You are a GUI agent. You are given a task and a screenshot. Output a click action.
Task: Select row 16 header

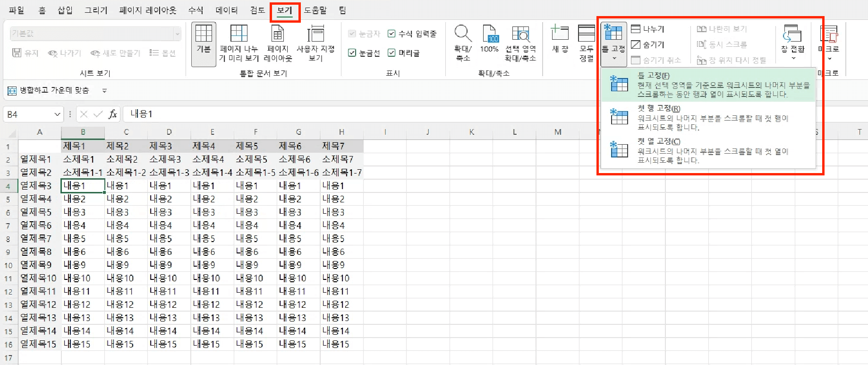9,345
